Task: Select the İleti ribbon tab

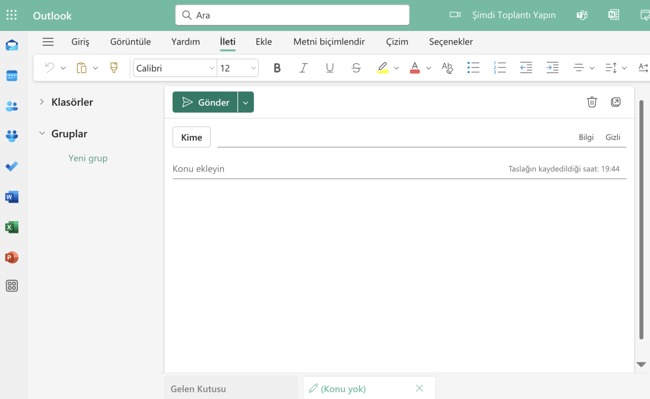Action: (x=228, y=42)
